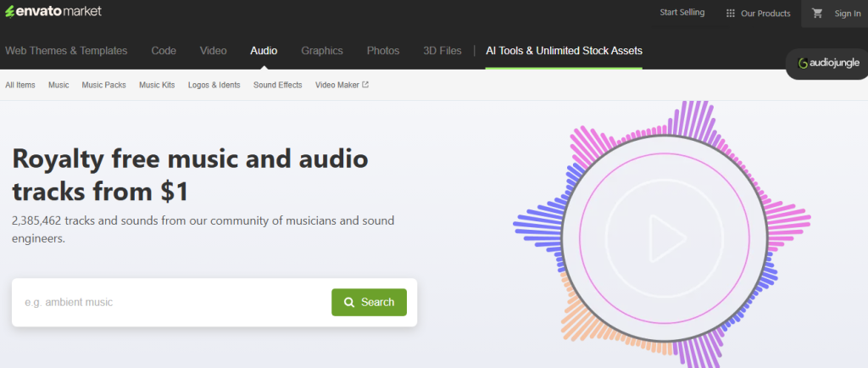Open the Photos category
This screenshot has height=368, width=868.
[x=383, y=51]
